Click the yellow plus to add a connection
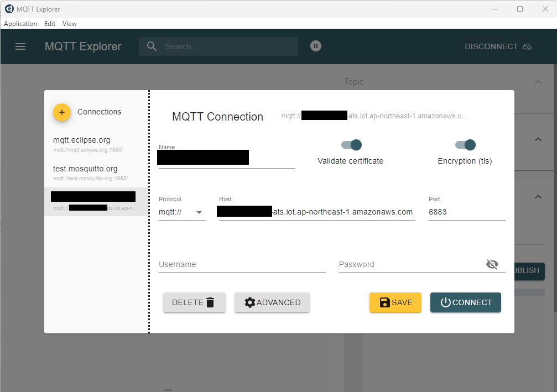Image resolution: width=557 pixels, height=392 pixels. (61, 112)
